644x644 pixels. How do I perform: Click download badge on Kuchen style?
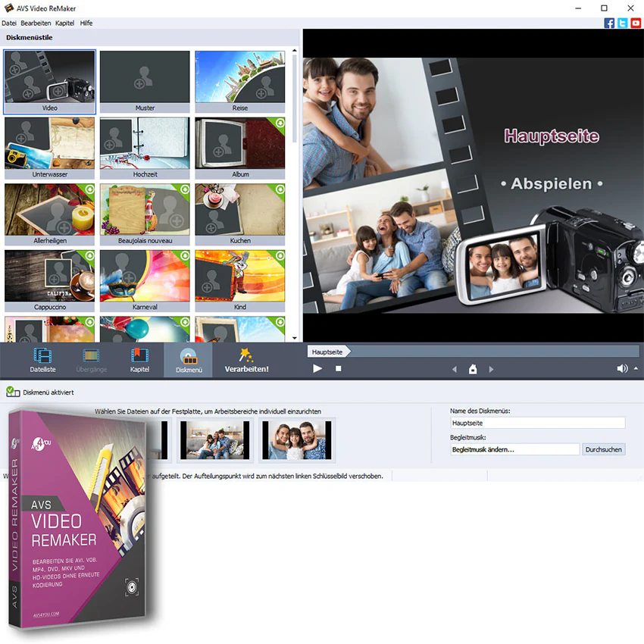(x=280, y=189)
